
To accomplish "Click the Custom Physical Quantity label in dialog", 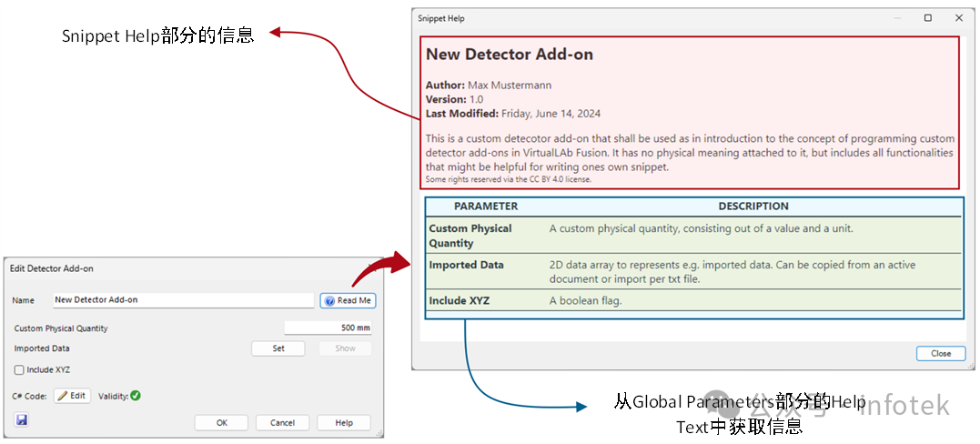I will (x=61, y=328).
